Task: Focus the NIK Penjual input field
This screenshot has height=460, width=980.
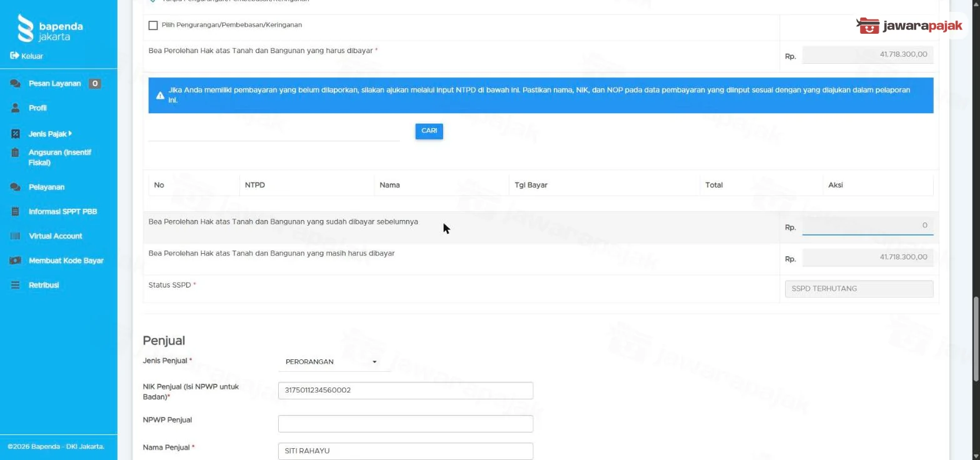Action: coord(405,391)
